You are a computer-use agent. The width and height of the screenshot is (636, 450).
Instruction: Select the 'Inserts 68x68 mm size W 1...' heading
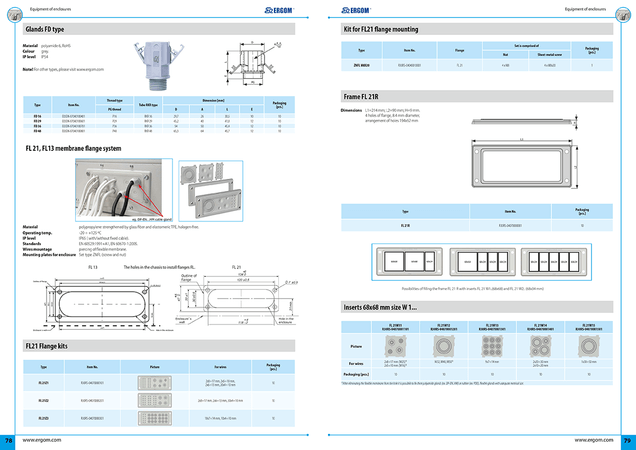pyautogui.click(x=380, y=308)
